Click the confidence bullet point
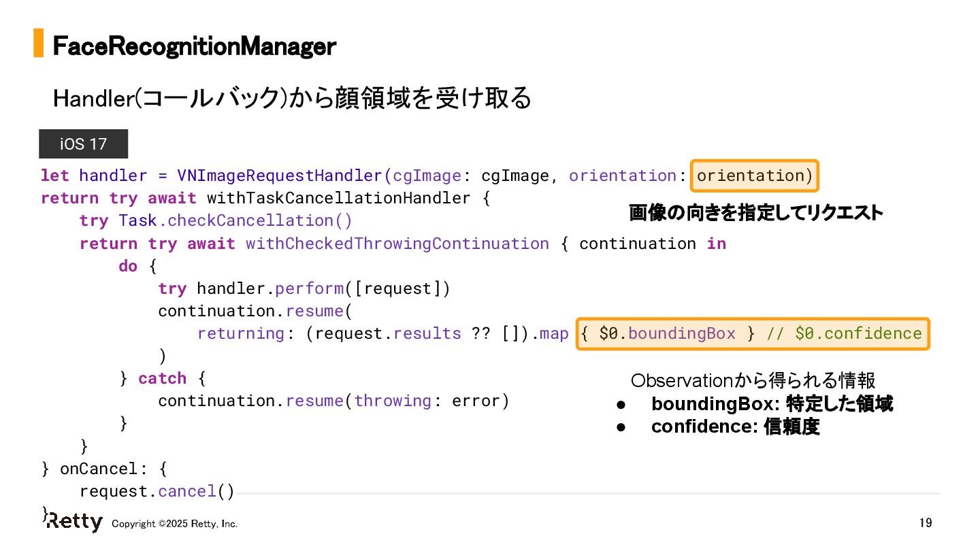 [x=718, y=427]
